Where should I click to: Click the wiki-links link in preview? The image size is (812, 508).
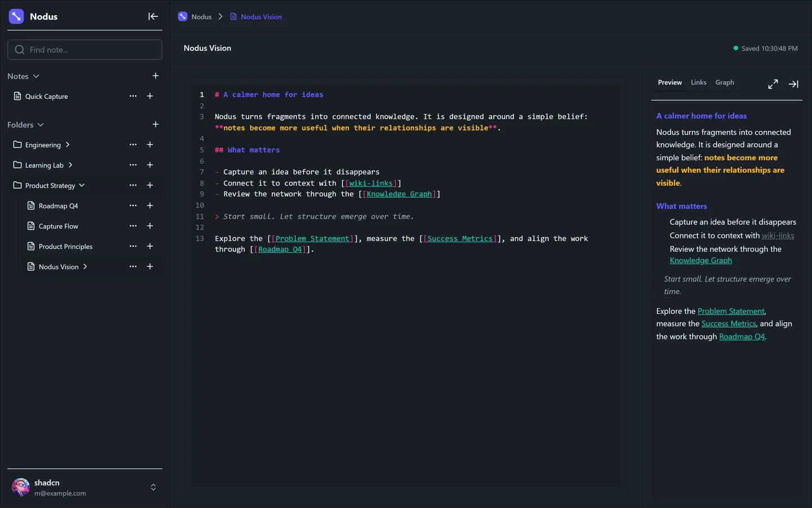click(x=778, y=235)
